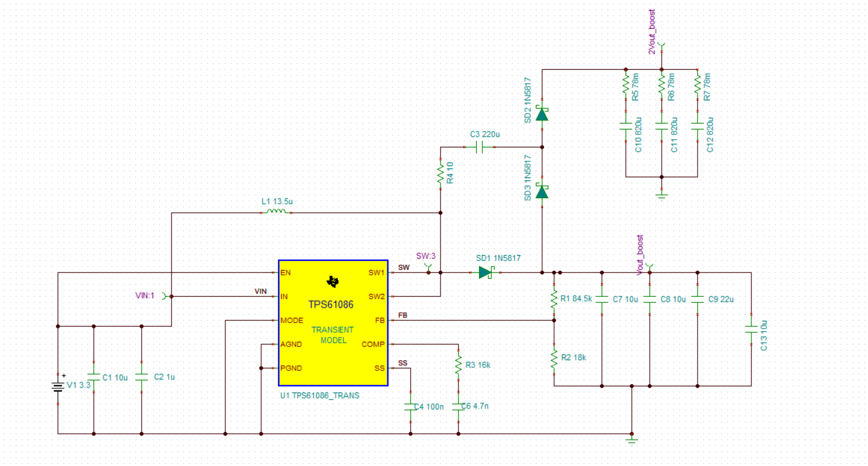Screen dimensions: 868x466
Task: Click the SW1 pin label
Action: point(377,272)
